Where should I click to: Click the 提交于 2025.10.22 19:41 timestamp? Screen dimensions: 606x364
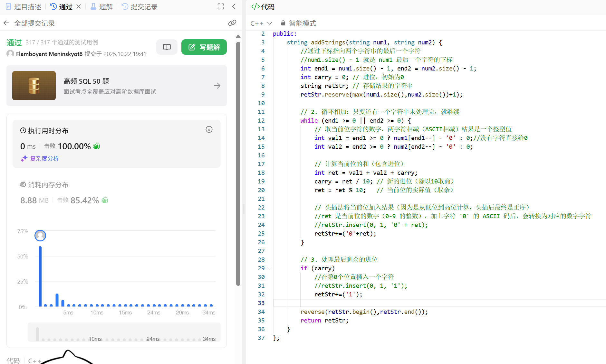click(x=115, y=54)
